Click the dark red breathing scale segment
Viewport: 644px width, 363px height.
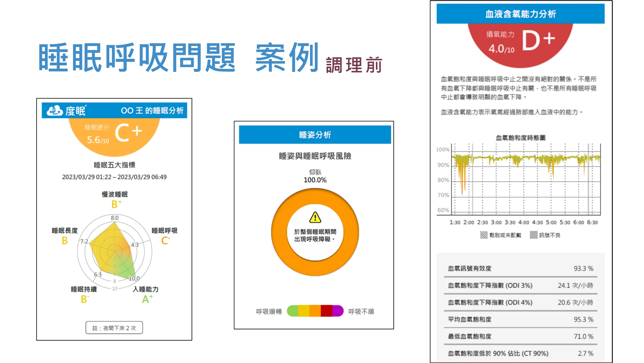point(326,311)
